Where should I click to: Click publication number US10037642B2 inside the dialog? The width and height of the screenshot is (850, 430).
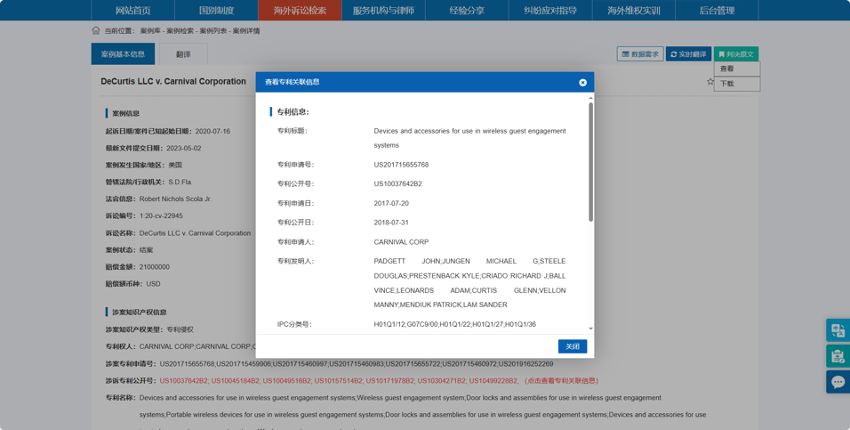coord(398,184)
